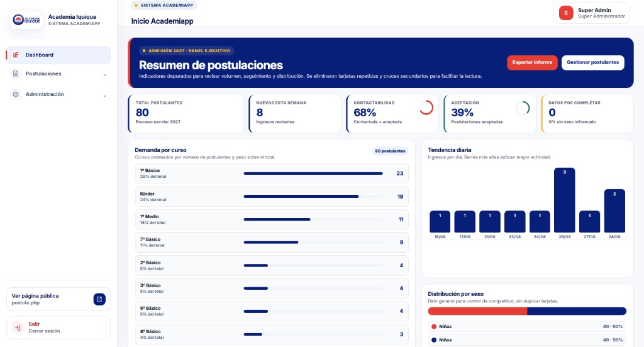This screenshot has height=347, width=644.
Task: Click the 3º Básico course row
Action: pyautogui.click(x=272, y=289)
